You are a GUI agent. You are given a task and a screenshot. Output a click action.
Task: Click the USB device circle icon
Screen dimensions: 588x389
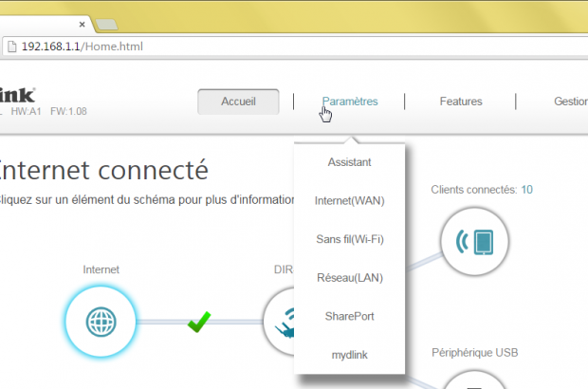(x=476, y=380)
